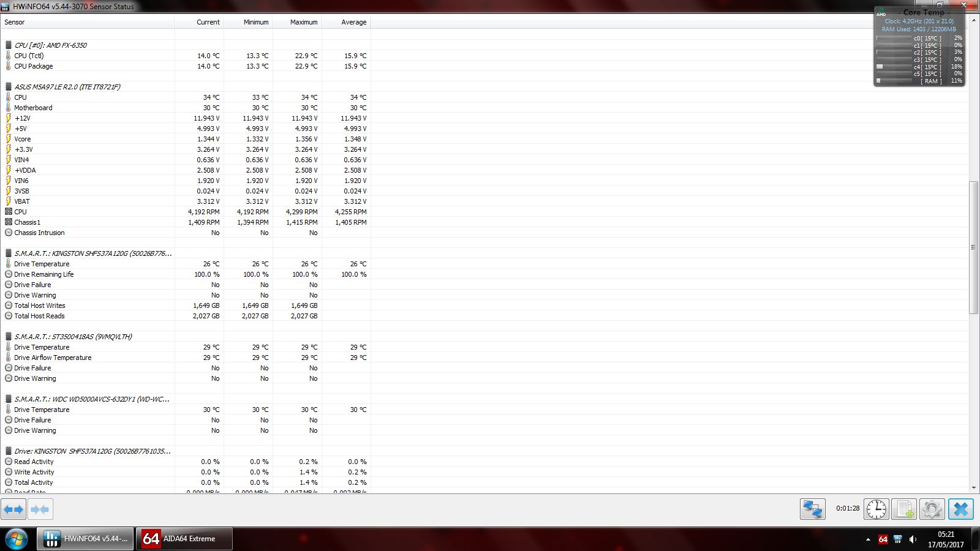Select the +VDDA sensor row
The image size is (980, 551).
click(x=186, y=170)
